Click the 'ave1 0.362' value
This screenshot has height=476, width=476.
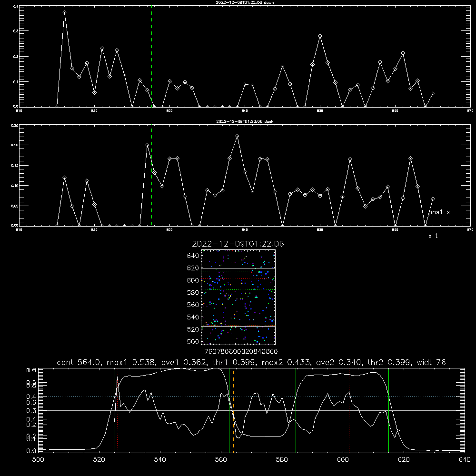pyautogui.click(x=186, y=362)
